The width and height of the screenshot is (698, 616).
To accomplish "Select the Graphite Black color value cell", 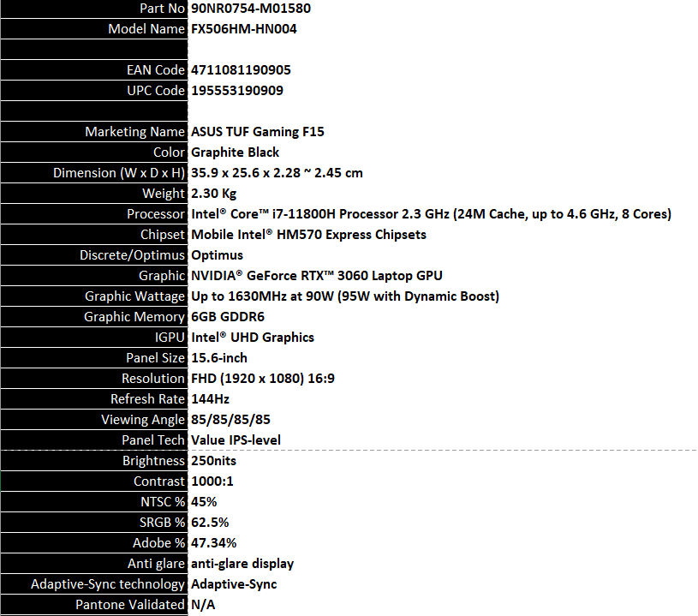I will [235, 153].
